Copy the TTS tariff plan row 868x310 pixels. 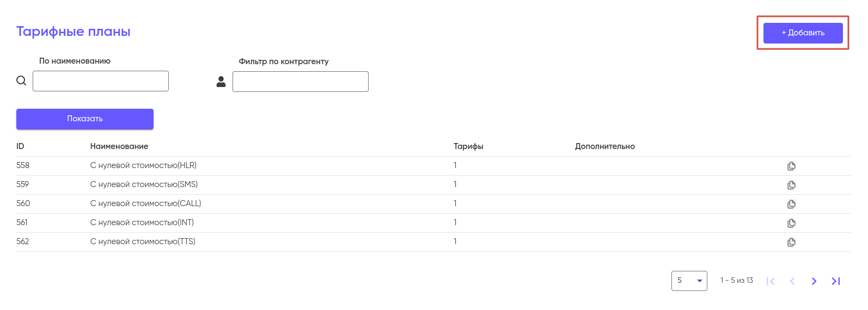[x=791, y=242]
